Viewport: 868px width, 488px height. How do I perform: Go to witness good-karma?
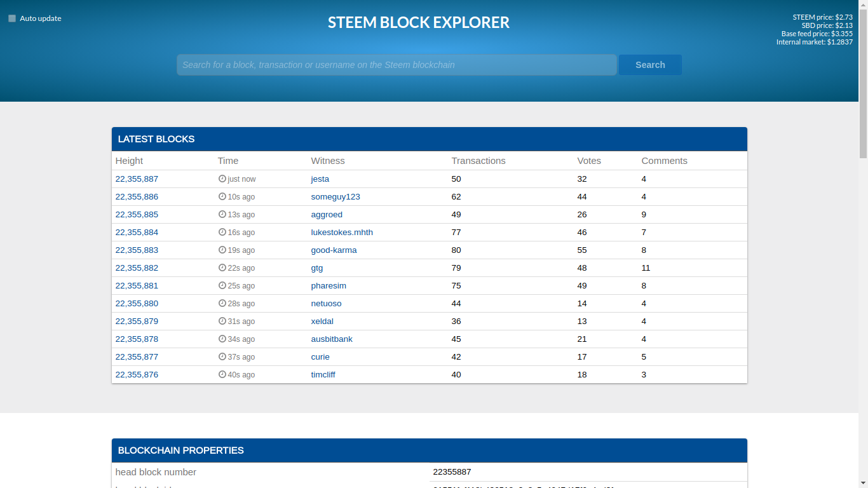pos(334,250)
